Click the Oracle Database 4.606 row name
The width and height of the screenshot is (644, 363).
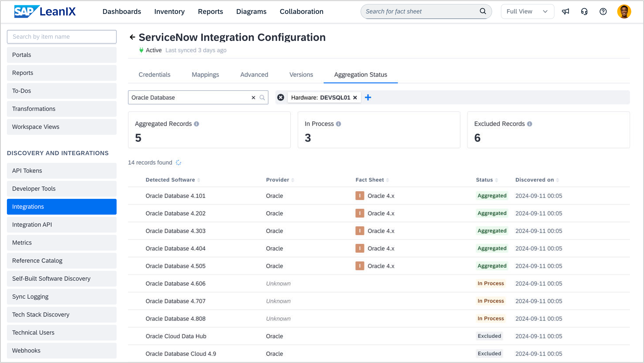point(176,284)
